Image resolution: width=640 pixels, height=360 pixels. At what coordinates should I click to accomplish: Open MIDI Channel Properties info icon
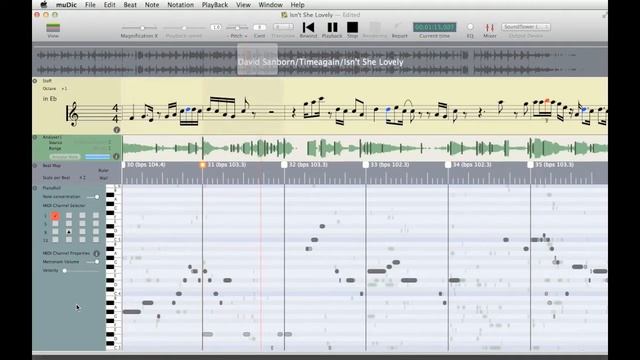[96, 253]
